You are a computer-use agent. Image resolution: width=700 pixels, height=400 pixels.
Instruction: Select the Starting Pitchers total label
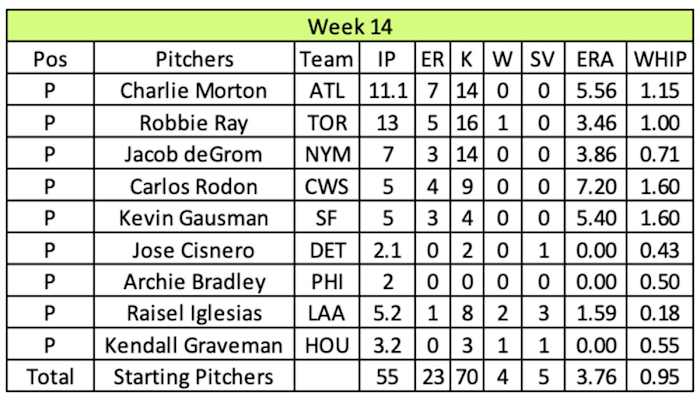click(x=194, y=377)
